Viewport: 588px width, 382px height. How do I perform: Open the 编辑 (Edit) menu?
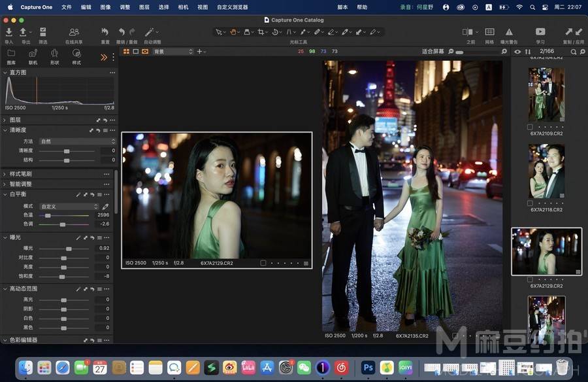(86, 7)
